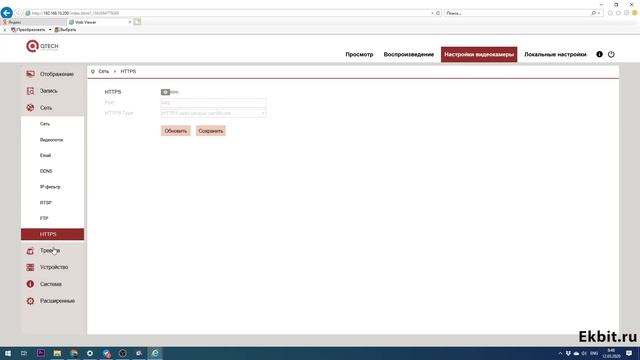Open File Explorer from the taskbar
This screenshot has height=360, width=640.
(57, 353)
